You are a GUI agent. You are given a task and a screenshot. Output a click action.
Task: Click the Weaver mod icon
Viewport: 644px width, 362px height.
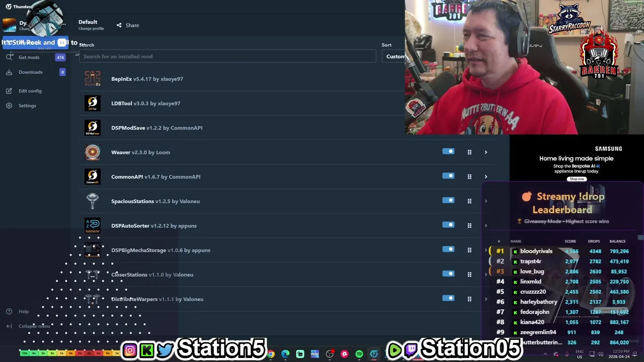point(93,152)
